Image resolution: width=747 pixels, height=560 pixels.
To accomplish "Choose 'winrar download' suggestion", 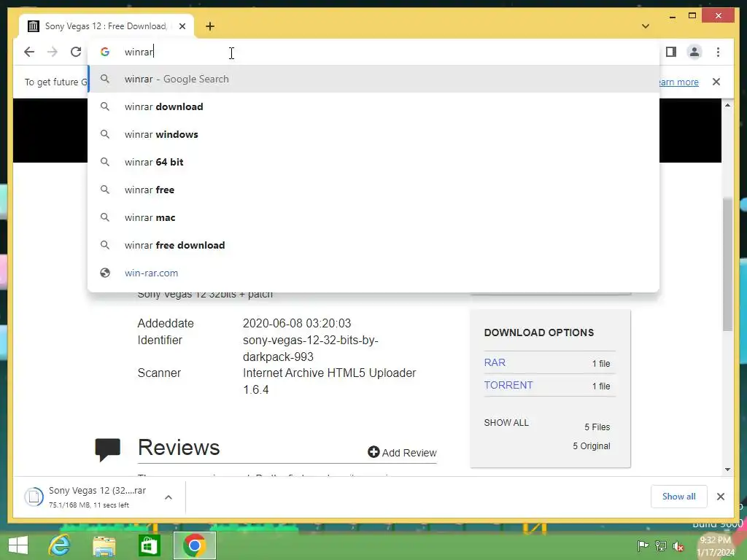I will (374, 106).
